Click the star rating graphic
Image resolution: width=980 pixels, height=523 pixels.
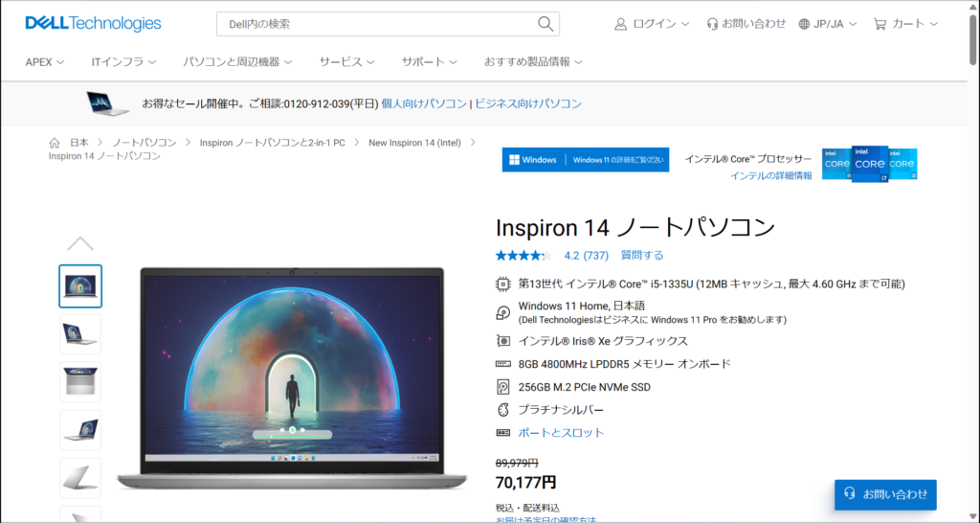pyautogui.click(x=523, y=255)
